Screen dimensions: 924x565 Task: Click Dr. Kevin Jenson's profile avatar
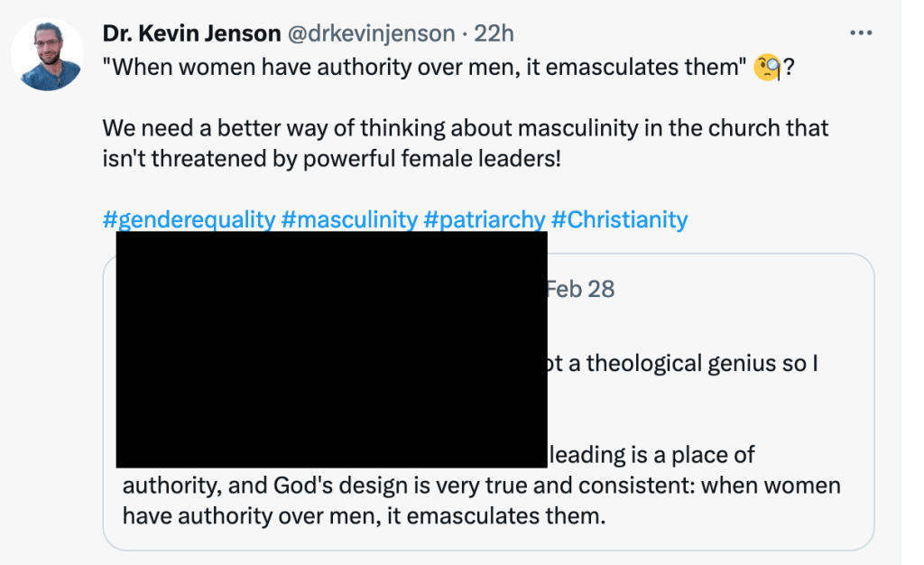tap(47, 55)
